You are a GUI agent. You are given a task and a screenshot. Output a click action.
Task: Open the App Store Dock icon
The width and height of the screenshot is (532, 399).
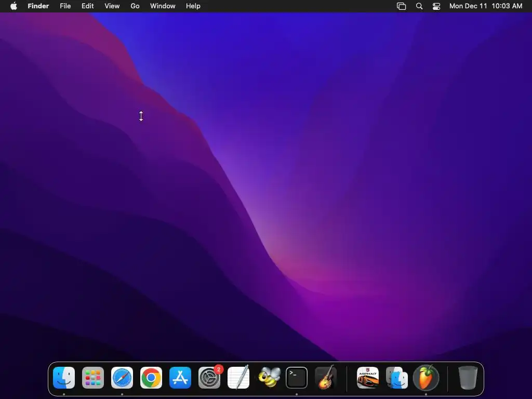point(180,378)
